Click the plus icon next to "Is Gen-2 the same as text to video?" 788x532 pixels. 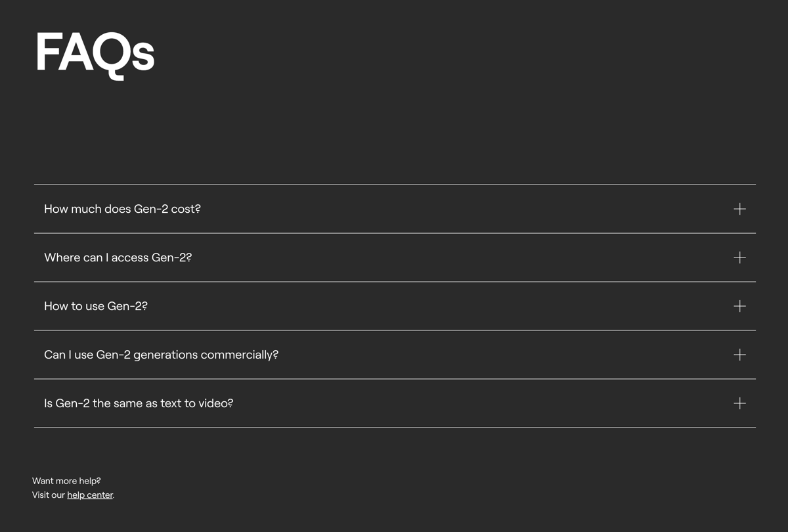tap(739, 403)
